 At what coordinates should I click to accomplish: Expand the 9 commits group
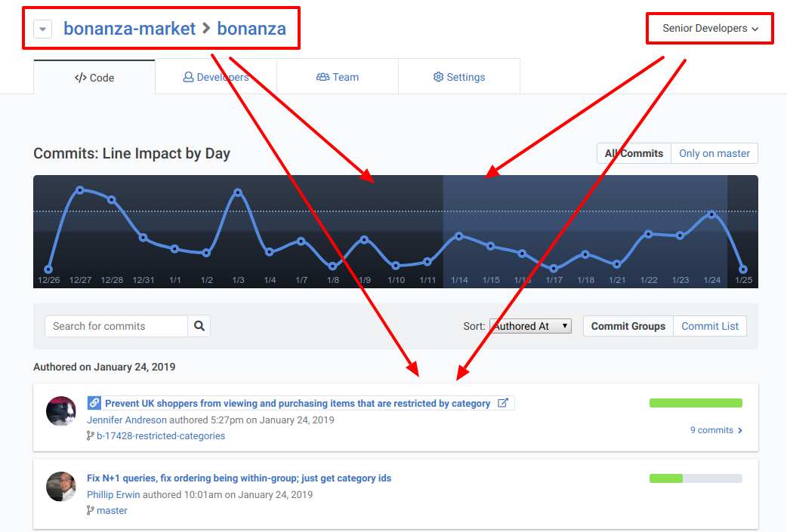(716, 430)
